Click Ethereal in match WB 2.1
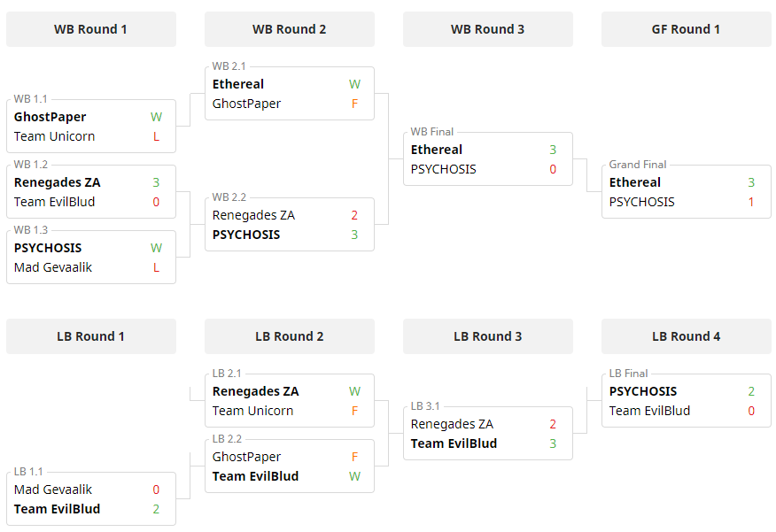Image resolution: width=776 pixels, height=532 pixels. click(x=238, y=84)
